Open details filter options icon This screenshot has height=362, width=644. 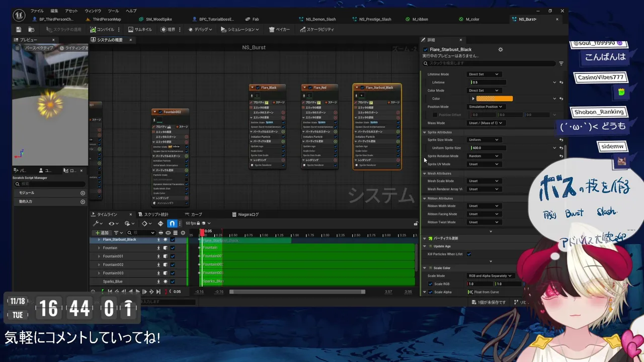coord(561,63)
